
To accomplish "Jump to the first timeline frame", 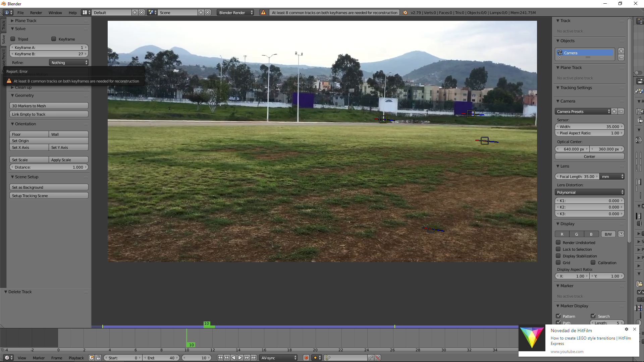I will pos(220,358).
